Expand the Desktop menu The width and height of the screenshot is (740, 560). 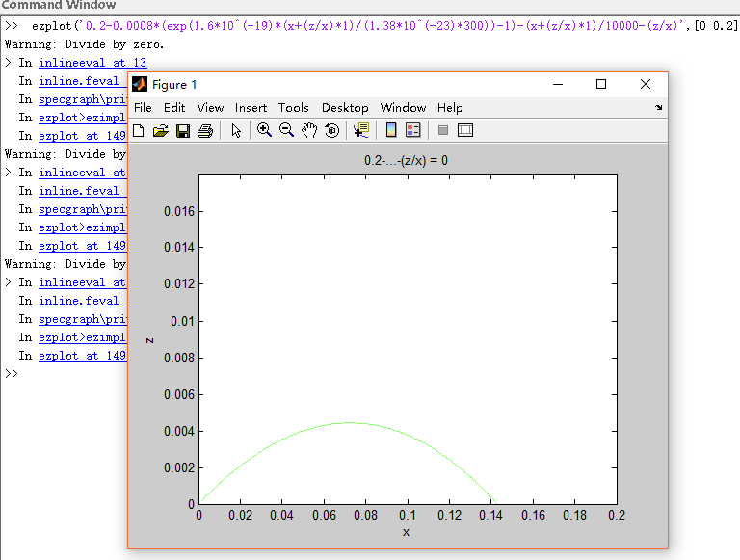(x=345, y=108)
